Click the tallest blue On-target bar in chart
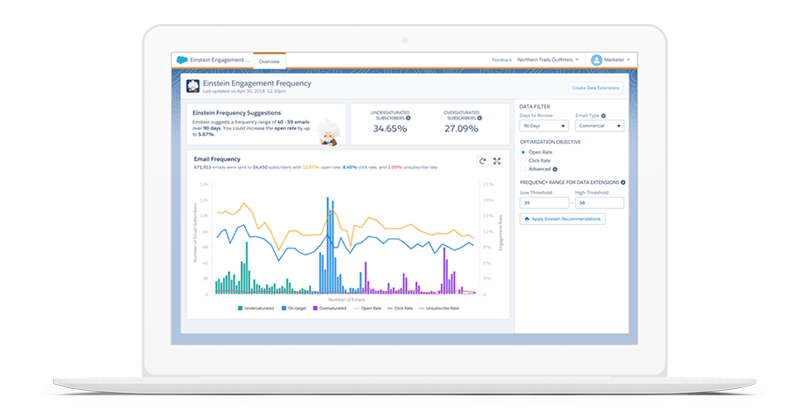The width and height of the screenshot is (800, 417). click(x=328, y=245)
